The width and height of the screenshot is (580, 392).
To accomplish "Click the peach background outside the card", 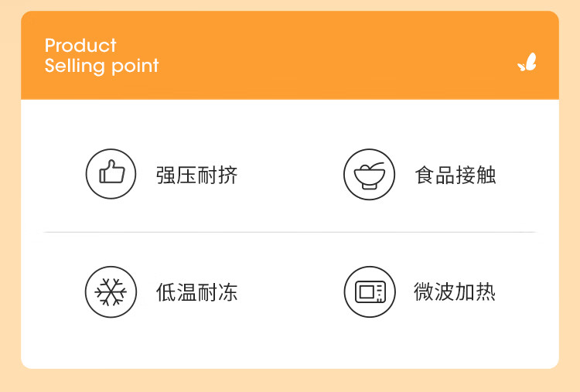I will pos(9,193).
